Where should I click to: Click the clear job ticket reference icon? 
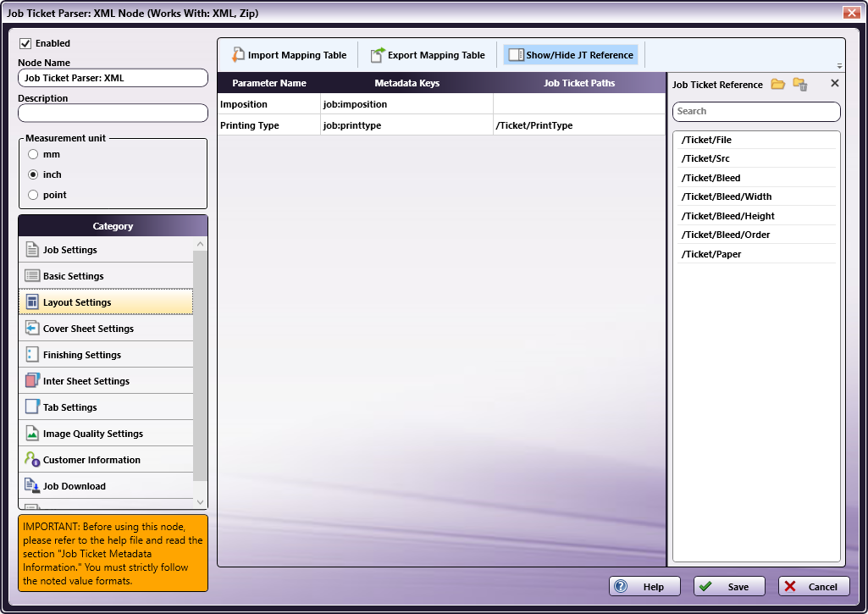click(800, 84)
